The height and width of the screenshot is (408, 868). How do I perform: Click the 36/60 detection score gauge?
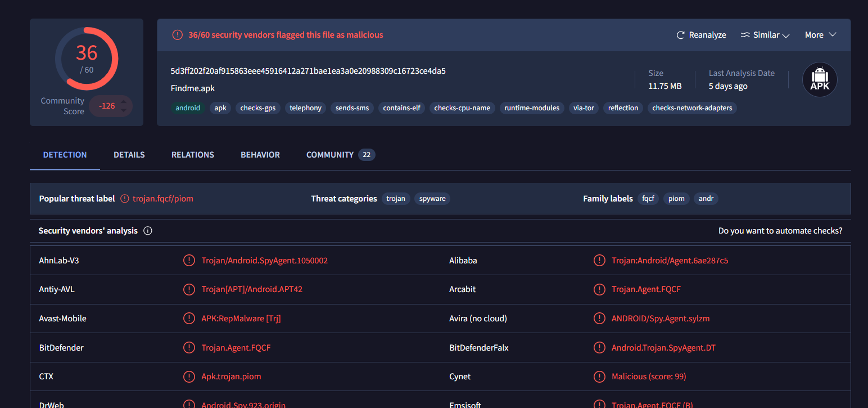point(87,59)
